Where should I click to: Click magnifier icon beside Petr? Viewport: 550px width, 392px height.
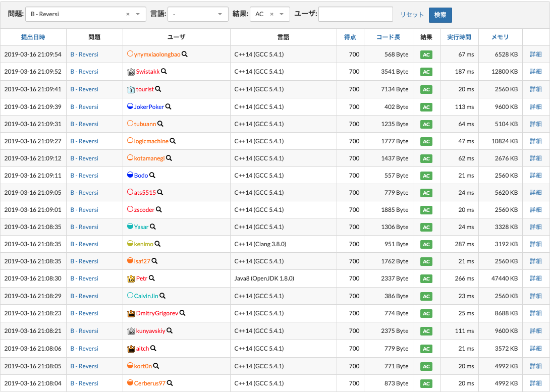click(151, 278)
